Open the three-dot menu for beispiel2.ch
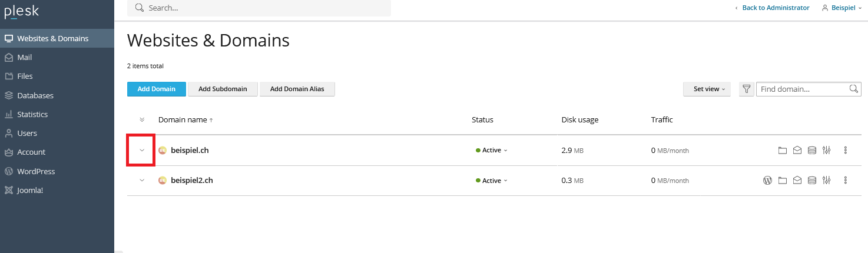The height and width of the screenshot is (253, 868). point(845,181)
